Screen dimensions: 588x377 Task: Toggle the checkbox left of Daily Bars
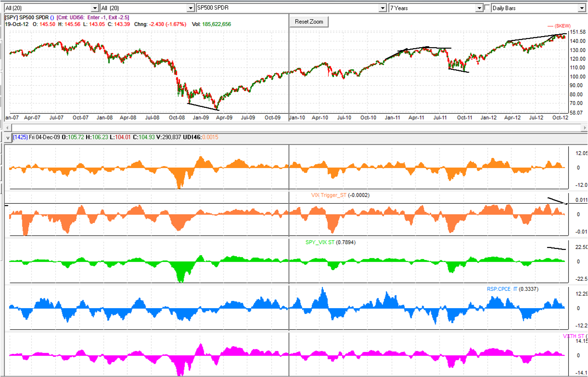pyautogui.click(x=487, y=8)
